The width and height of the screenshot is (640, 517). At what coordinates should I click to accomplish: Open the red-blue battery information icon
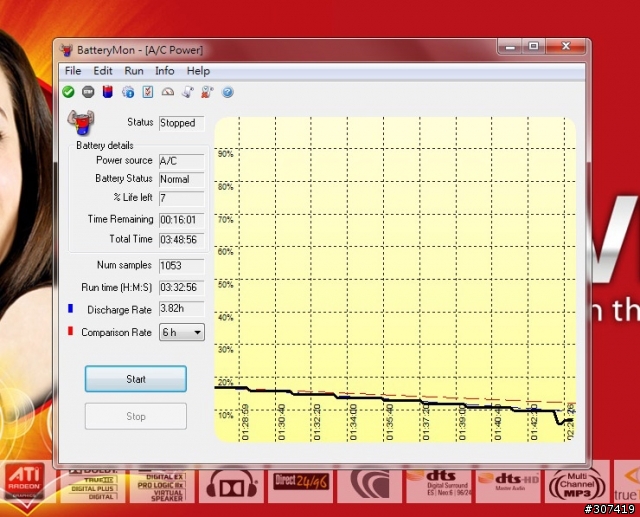click(107, 92)
